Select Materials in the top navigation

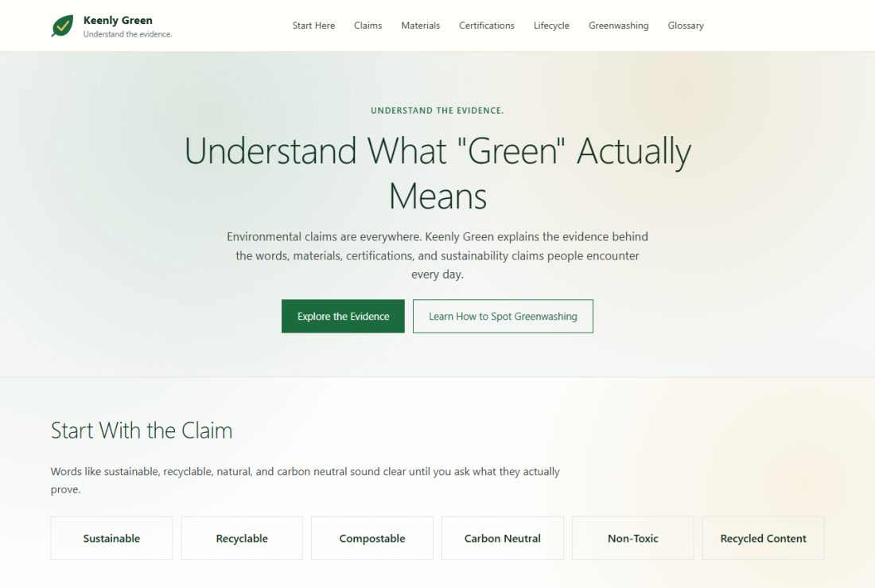(420, 25)
